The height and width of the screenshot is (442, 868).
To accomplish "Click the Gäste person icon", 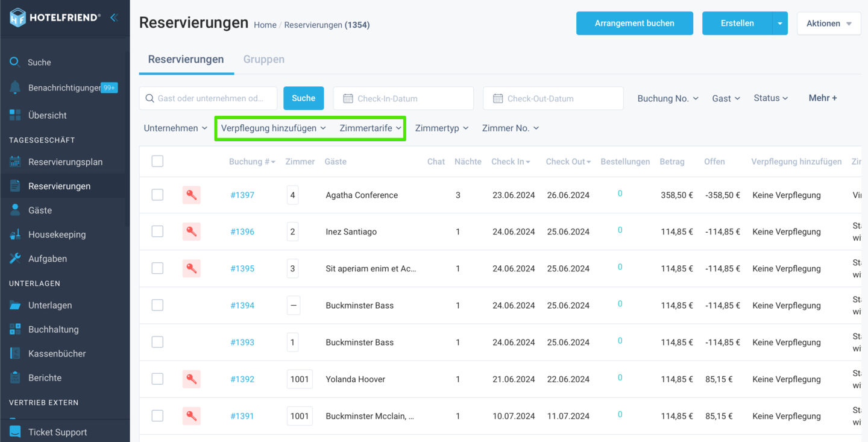I will [15, 210].
